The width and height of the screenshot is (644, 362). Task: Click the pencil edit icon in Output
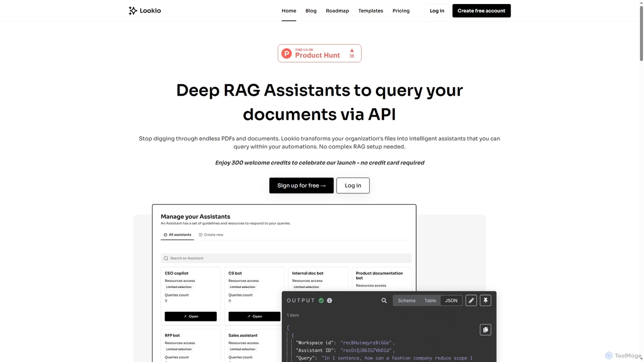[x=471, y=301]
